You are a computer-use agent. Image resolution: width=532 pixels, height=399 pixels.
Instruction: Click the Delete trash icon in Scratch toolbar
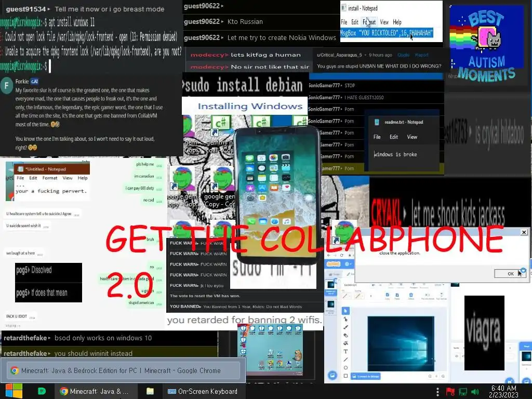411,296
